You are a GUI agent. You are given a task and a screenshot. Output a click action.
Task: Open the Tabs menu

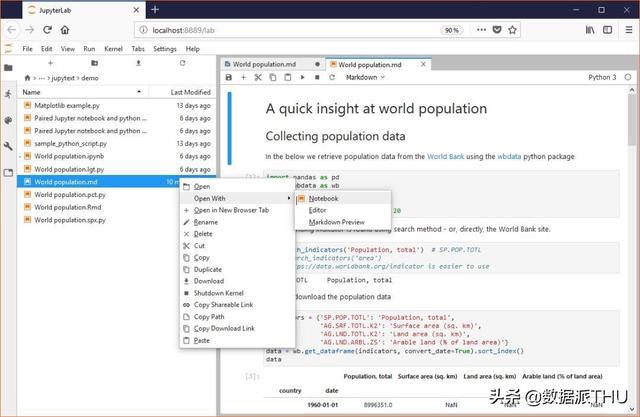point(138,49)
